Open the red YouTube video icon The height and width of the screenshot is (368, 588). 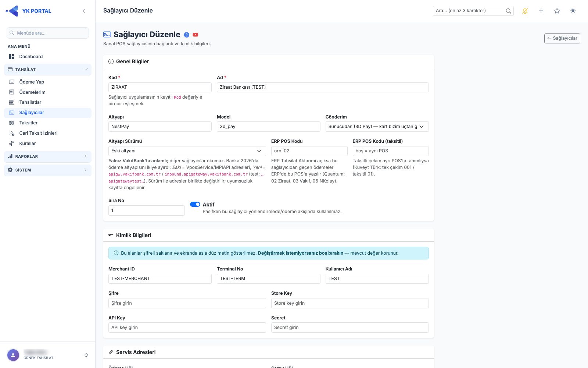(x=196, y=35)
